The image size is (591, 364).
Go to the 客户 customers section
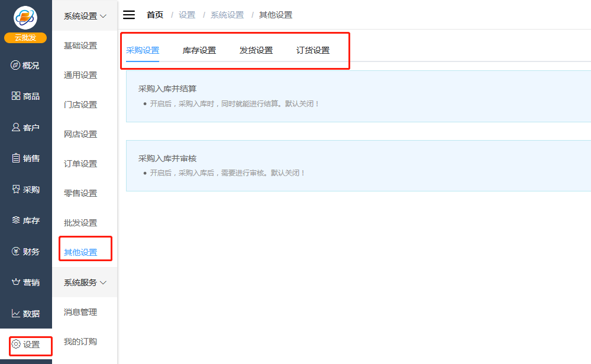[25, 128]
